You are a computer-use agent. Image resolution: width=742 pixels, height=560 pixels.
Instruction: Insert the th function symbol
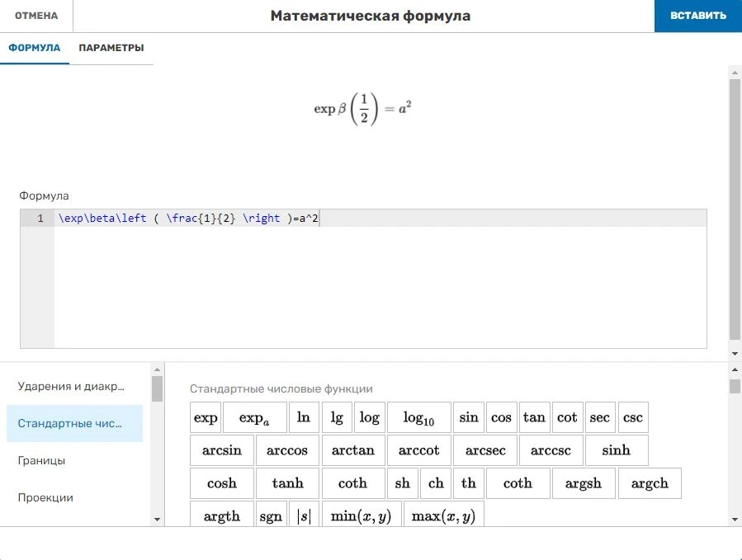click(x=469, y=483)
